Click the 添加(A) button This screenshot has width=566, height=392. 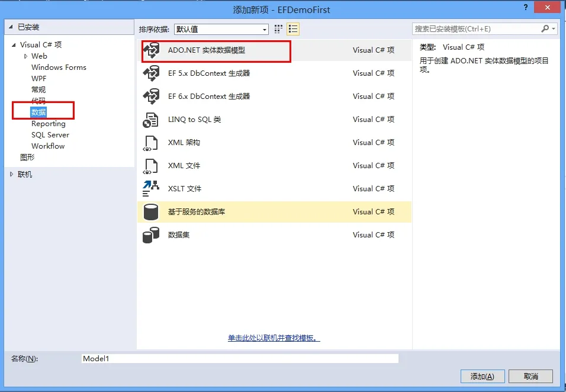pyautogui.click(x=483, y=377)
